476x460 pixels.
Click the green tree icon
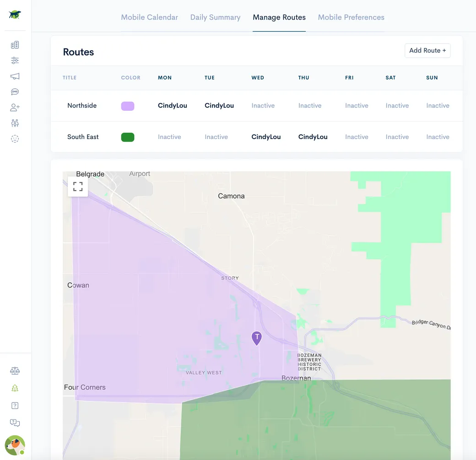pyautogui.click(x=15, y=388)
